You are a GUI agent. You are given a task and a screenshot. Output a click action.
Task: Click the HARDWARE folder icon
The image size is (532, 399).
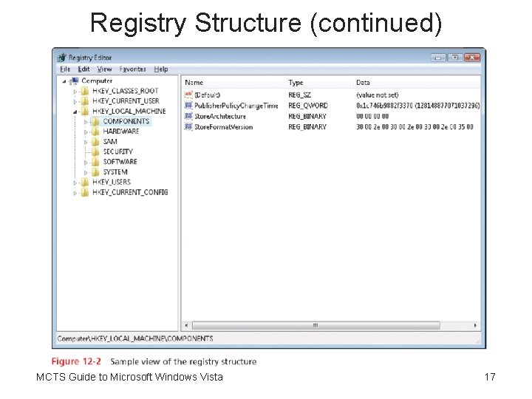(x=95, y=132)
